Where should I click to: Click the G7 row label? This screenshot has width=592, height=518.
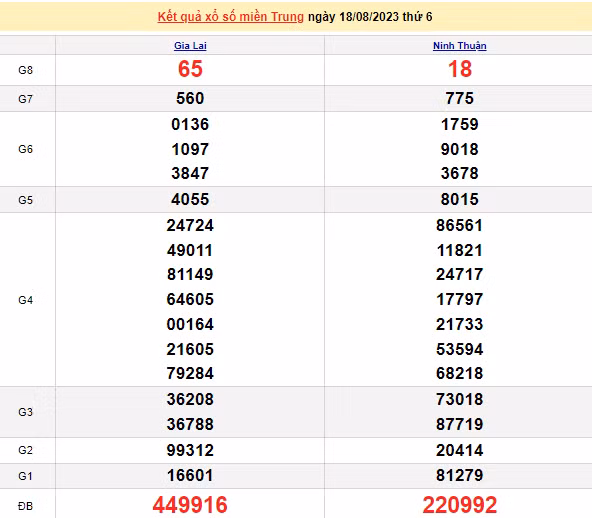pos(26,99)
